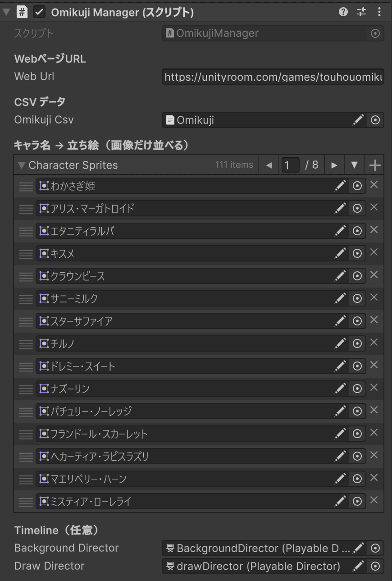Viewport: 392px width, 581px height.
Task: Edit the ドレミー・スイート sprite with the pencil icon
Action: click(x=340, y=366)
